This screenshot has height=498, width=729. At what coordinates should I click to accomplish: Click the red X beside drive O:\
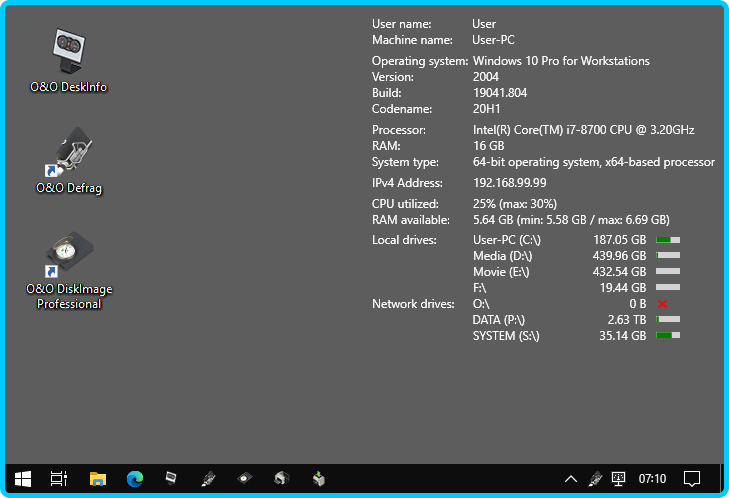click(662, 303)
